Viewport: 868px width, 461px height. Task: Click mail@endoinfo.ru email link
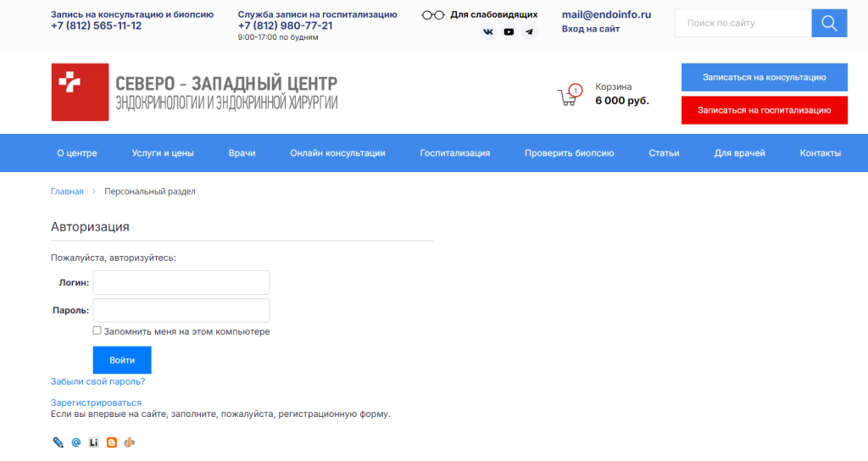click(606, 15)
